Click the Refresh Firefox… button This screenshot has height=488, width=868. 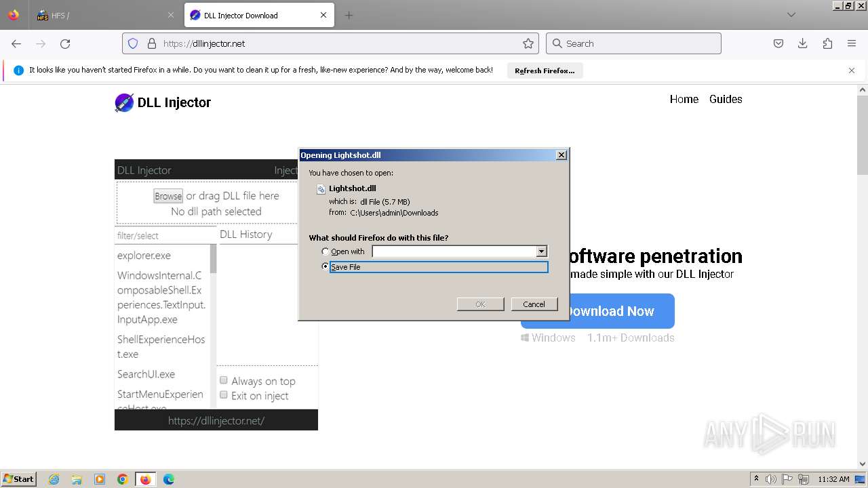tap(545, 70)
